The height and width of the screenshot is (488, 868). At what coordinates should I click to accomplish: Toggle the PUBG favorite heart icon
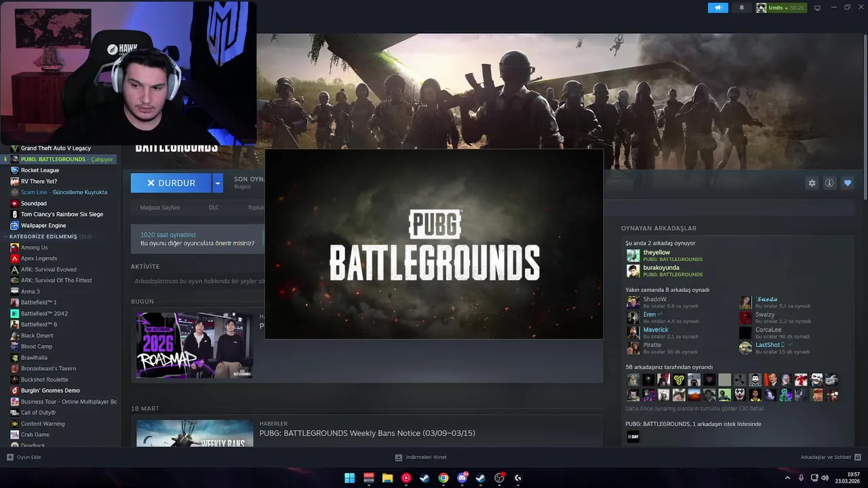[848, 183]
